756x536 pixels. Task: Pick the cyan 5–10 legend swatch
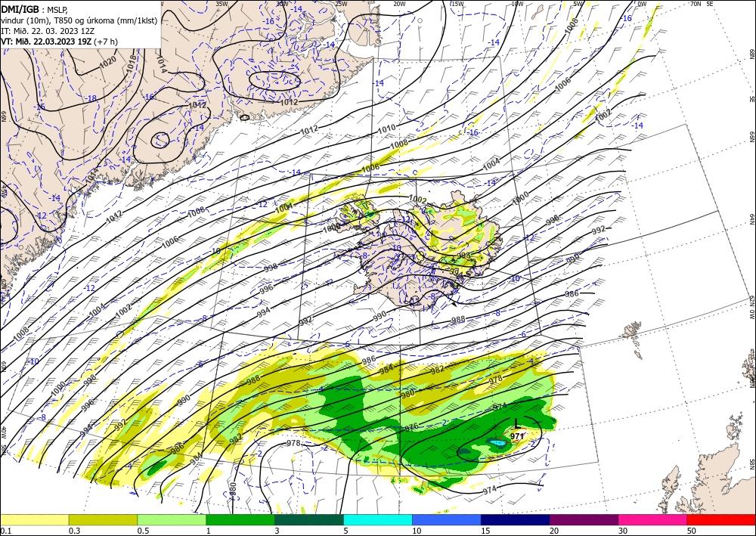(377, 519)
